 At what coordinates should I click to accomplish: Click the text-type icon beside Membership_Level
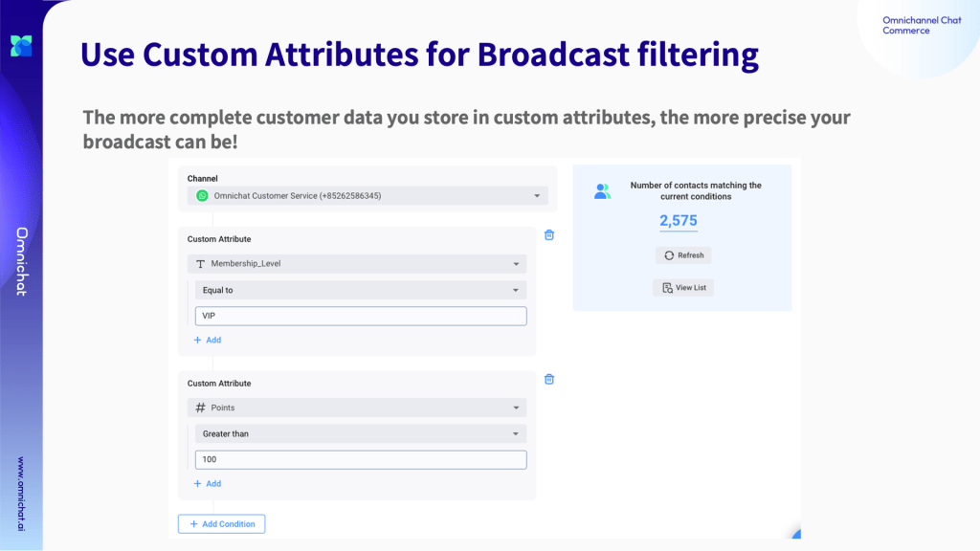coord(201,264)
